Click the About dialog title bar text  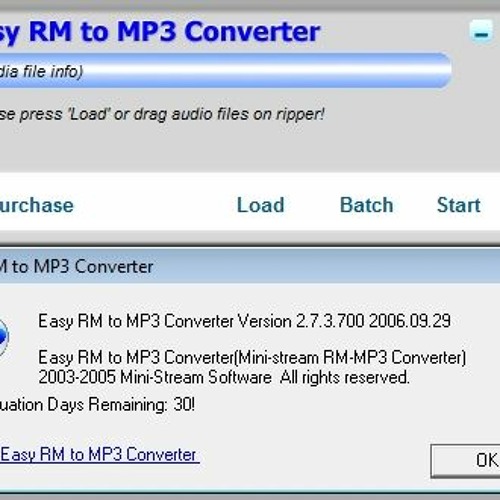coord(77,267)
